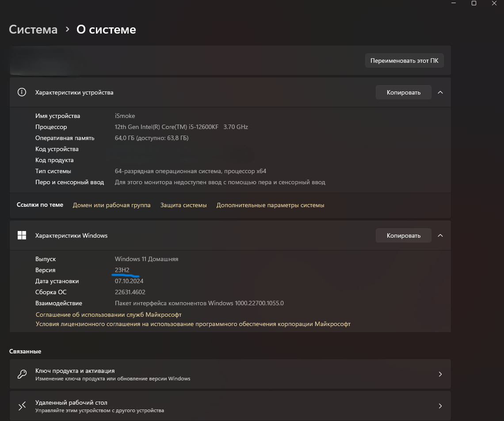Click the Remote Desktop icon
This screenshot has width=504, height=421.
point(22,406)
